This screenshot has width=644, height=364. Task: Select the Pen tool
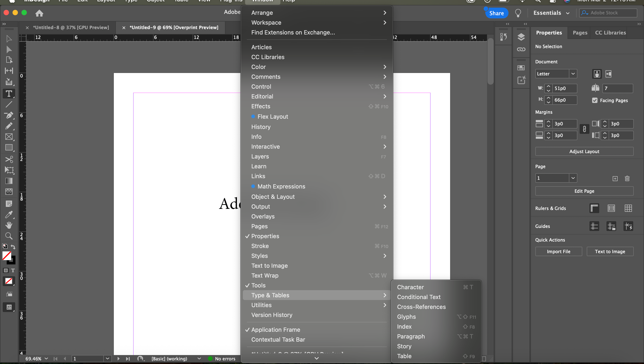point(9,115)
